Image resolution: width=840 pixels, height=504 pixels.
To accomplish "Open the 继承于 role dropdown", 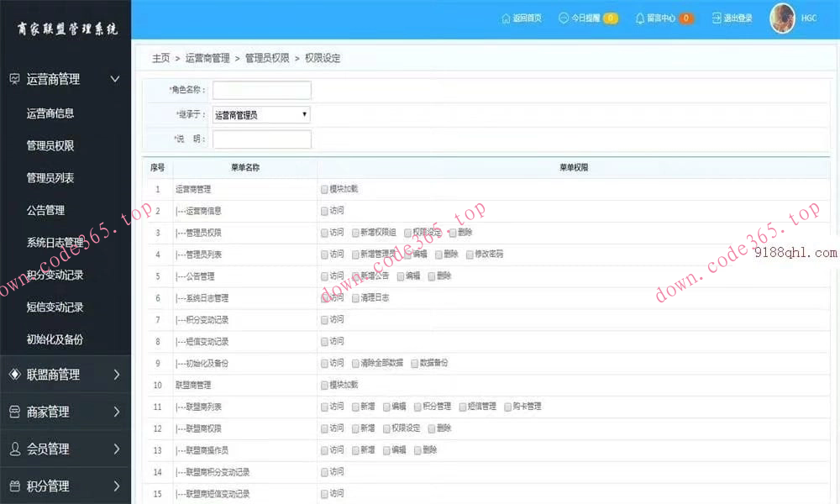I will click(260, 114).
